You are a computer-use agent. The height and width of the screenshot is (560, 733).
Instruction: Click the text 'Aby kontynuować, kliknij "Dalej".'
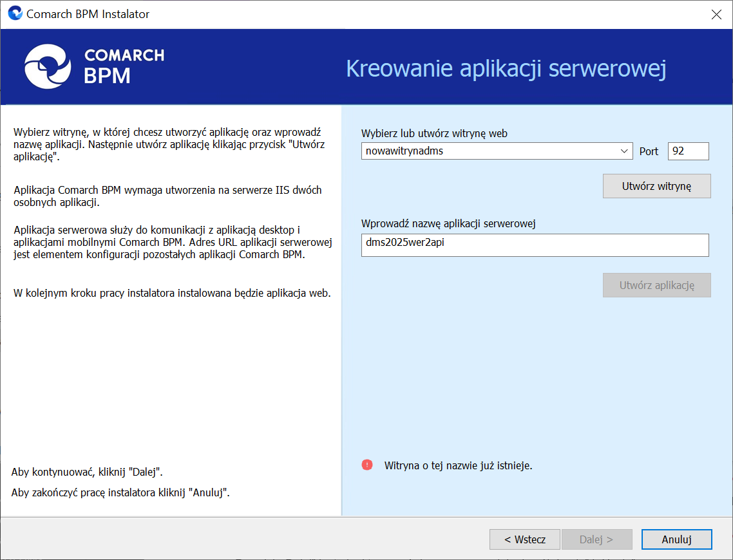click(x=87, y=472)
